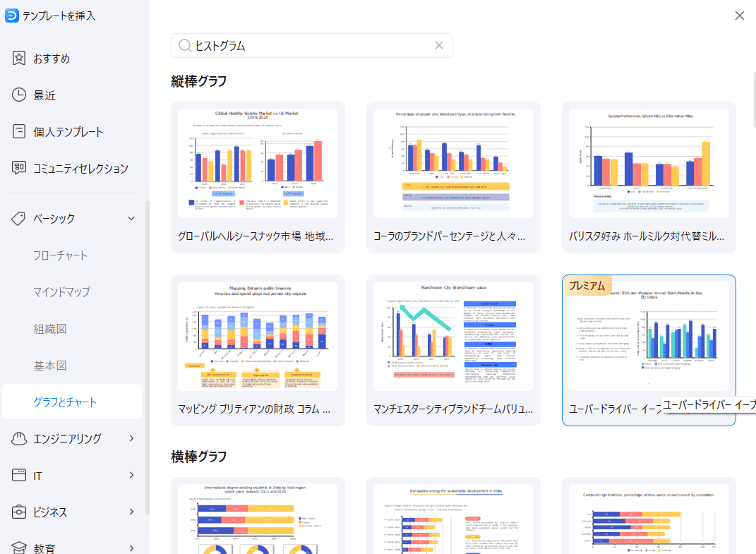Expand the ビジネス category arrow
756x554 pixels.
tap(131, 512)
